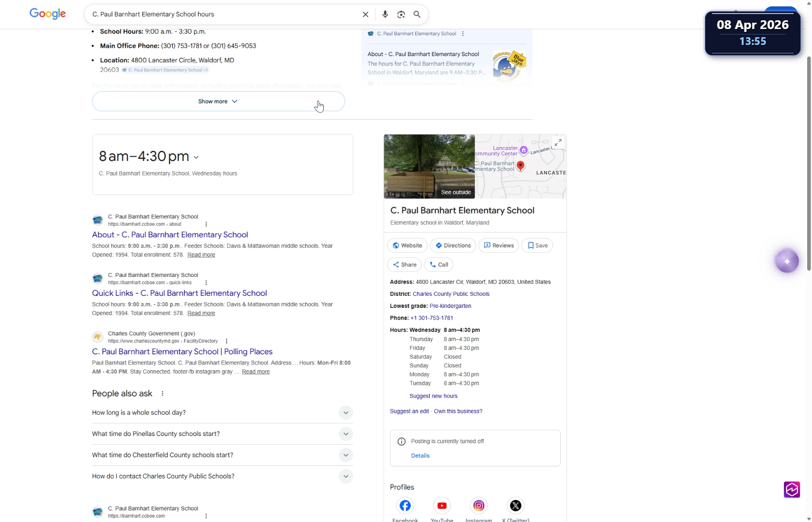Expand the Show more AI overview button
Screen dimensions: 812x522
[218, 101]
